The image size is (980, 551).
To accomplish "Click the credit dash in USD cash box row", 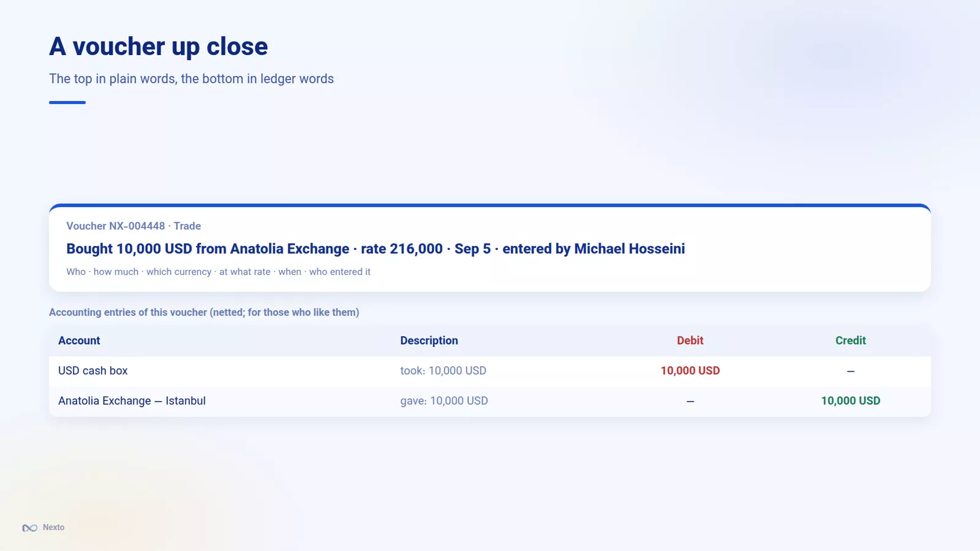I will 850,371.
